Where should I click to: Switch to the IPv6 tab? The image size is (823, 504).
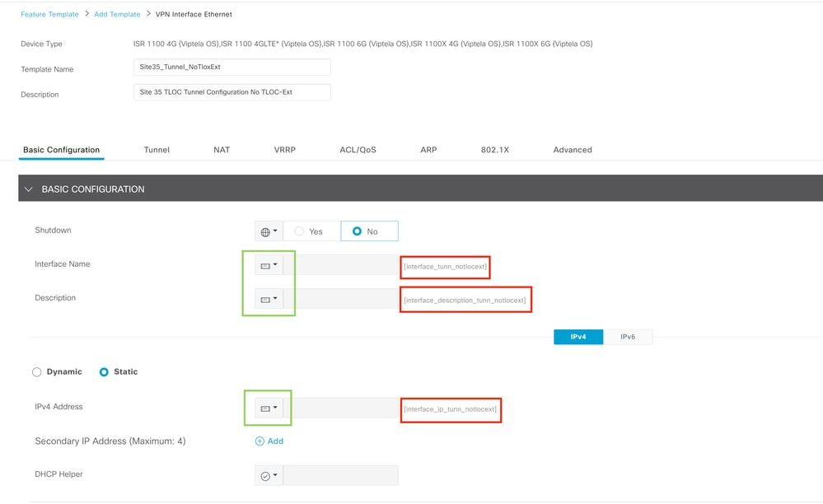pos(629,336)
